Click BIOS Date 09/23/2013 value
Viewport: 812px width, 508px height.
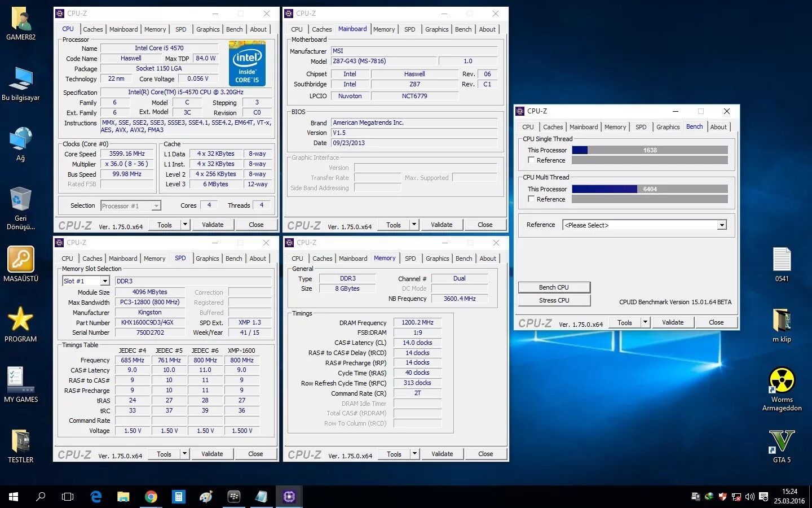point(414,143)
